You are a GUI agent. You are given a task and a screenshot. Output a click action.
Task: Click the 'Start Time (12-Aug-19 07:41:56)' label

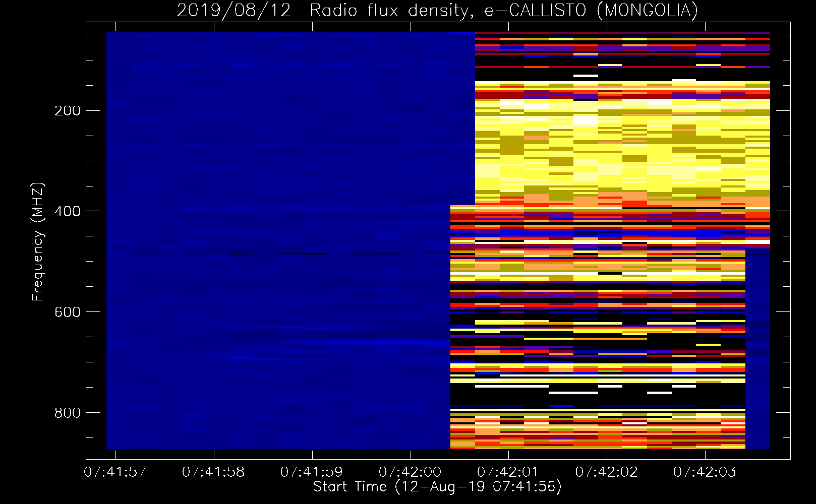(x=437, y=487)
